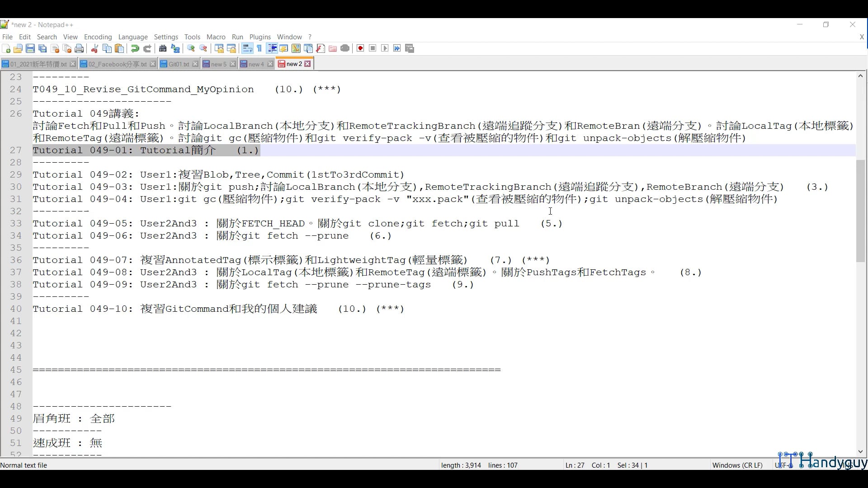Click the Save All icon

(x=42, y=48)
